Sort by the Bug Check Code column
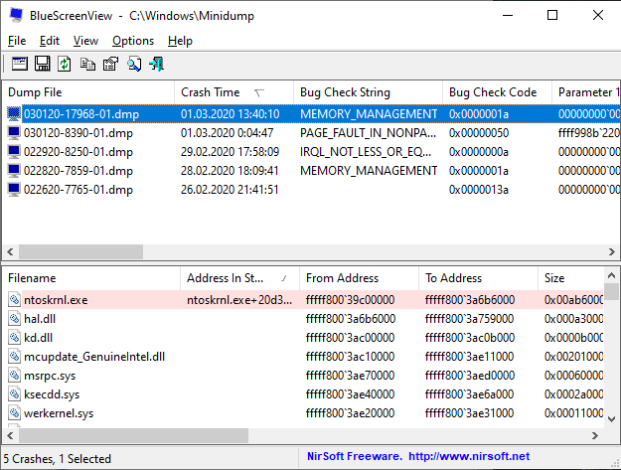621x470 pixels. click(x=497, y=92)
